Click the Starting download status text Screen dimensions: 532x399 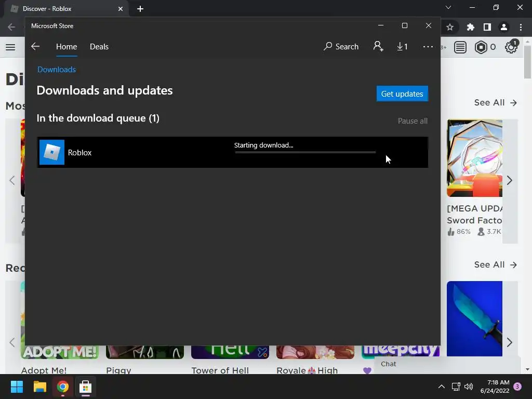[263, 145]
